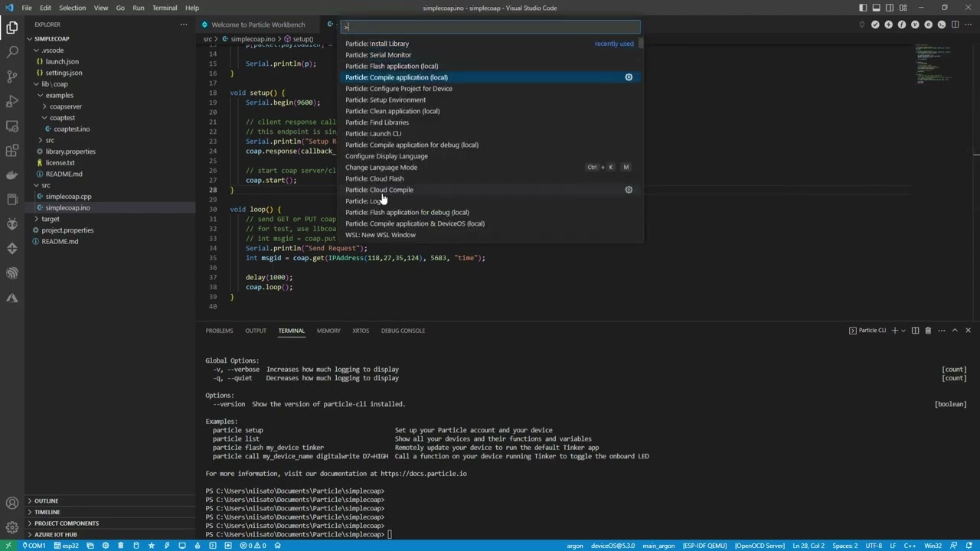Image resolution: width=980 pixels, height=551 pixels.
Task: Open notifications bell in status bar
Action: point(969,546)
